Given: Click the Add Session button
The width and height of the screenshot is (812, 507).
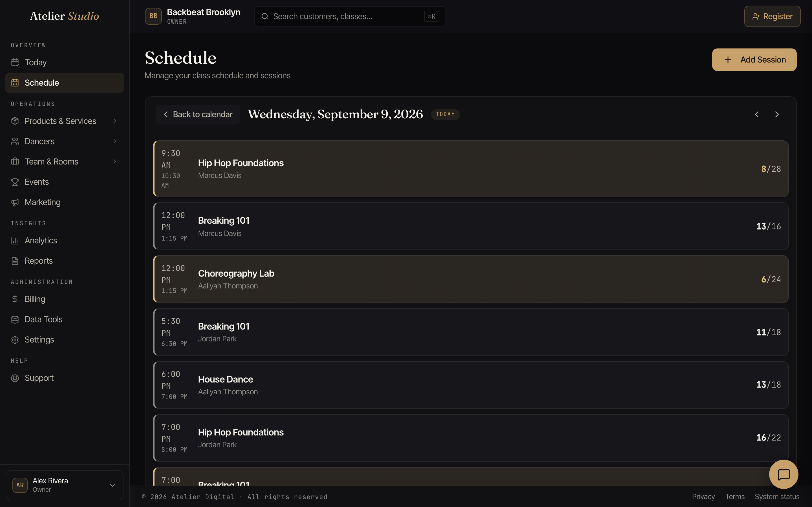Looking at the screenshot, I should (x=754, y=60).
